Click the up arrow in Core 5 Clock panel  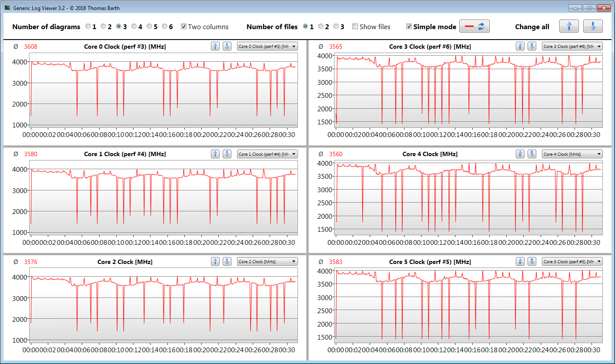[520, 261]
